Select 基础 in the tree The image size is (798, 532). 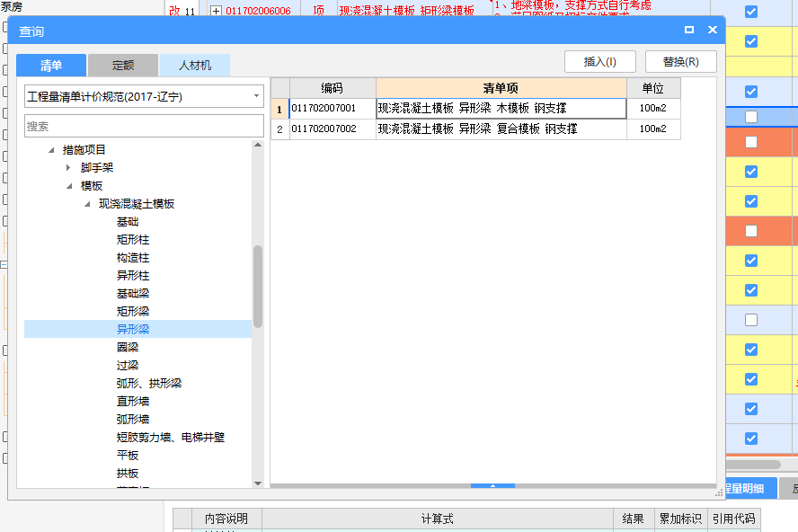[x=128, y=222]
